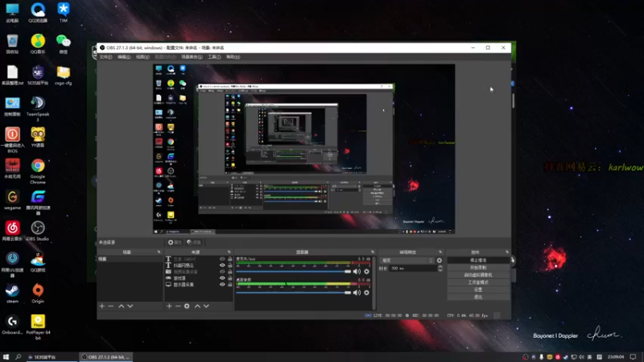Move scene up with the up arrow

[x=122, y=306]
